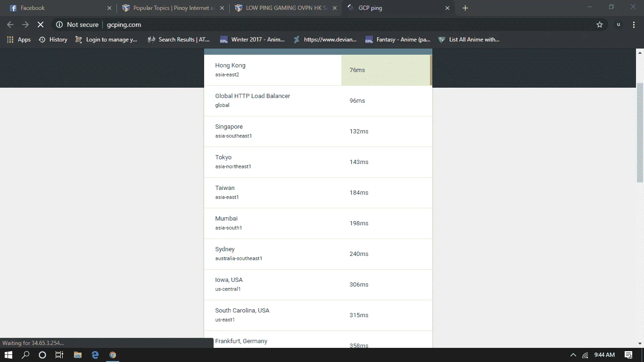This screenshot has width=644, height=362.
Task: Close the LOW PING GAMING tab
Action: (x=335, y=8)
